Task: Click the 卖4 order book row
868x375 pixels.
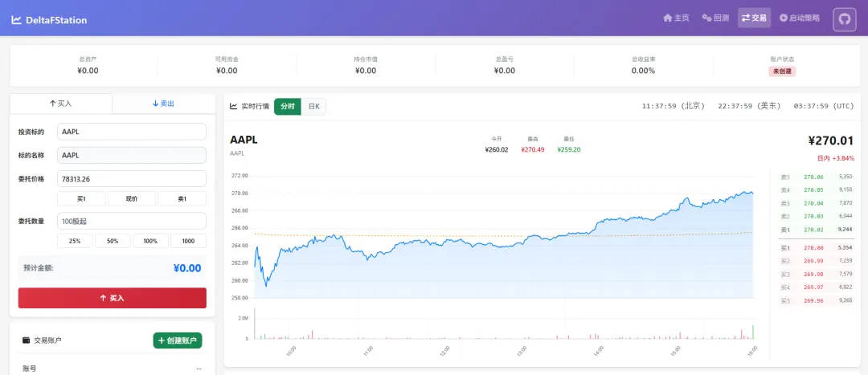Action: (817, 190)
